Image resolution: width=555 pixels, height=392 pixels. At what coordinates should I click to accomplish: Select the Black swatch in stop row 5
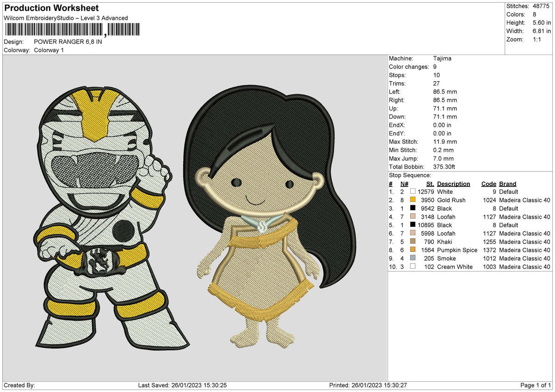coord(413,225)
